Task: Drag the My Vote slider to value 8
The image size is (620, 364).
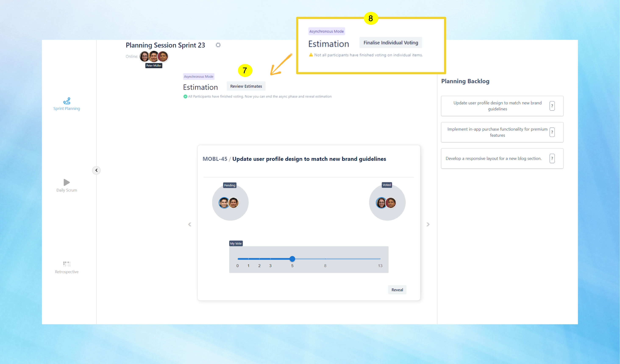Action: 325,259
